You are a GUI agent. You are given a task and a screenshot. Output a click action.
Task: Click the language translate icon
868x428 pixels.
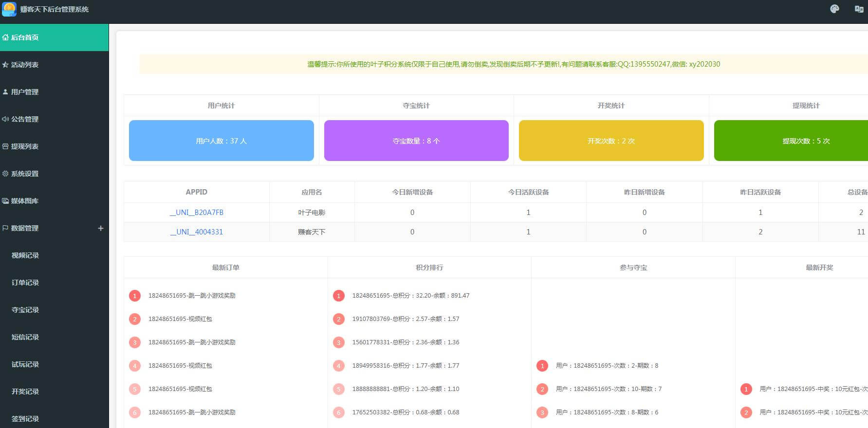(859, 9)
